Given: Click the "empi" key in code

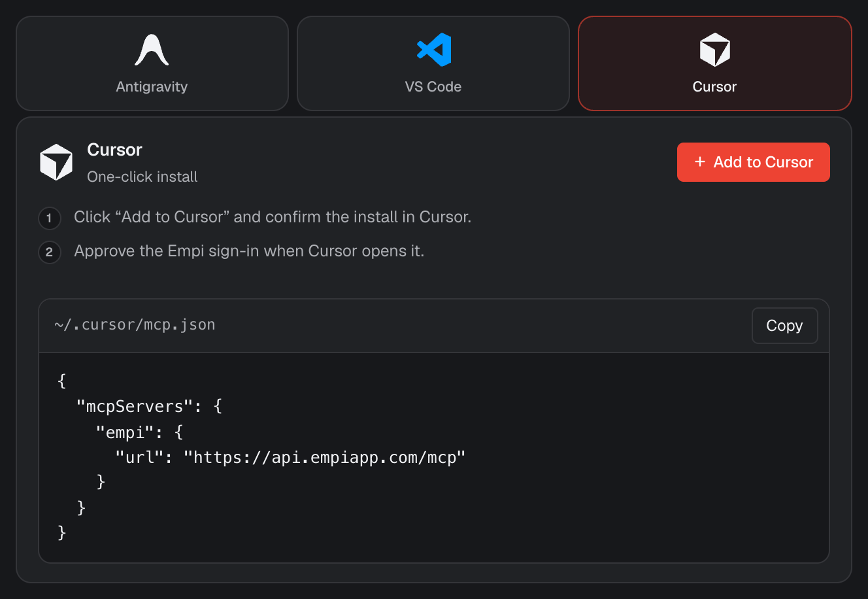Looking at the screenshot, I should point(129,432).
